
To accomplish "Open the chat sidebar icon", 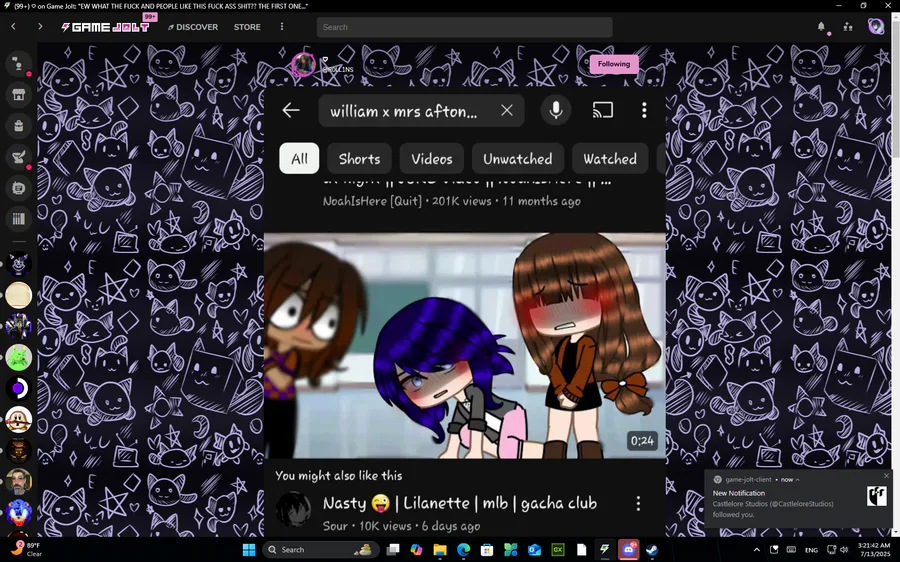I will [x=18, y=64].
